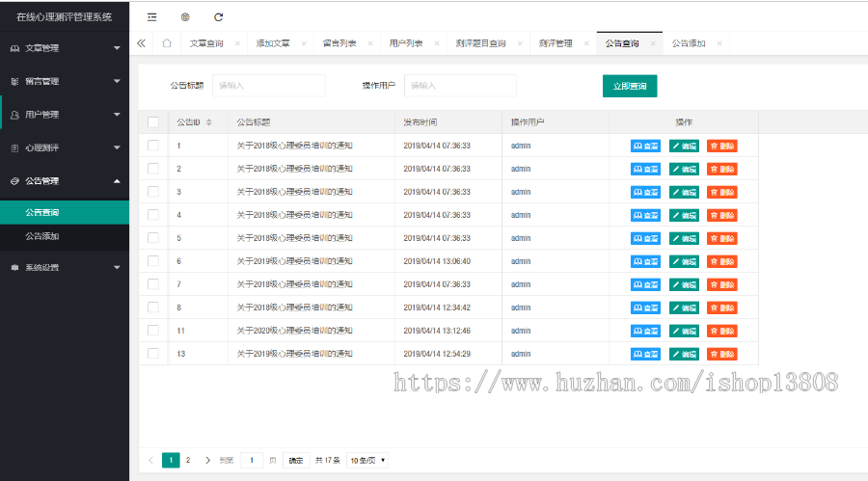Viewport: 868px width, 481px height.
Task: Delete announcement with ID 3
Action: pos(721,193)
